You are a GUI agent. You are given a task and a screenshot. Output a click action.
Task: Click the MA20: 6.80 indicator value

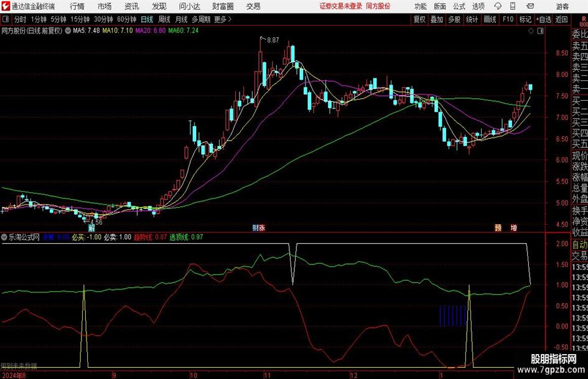pos(151,30)
